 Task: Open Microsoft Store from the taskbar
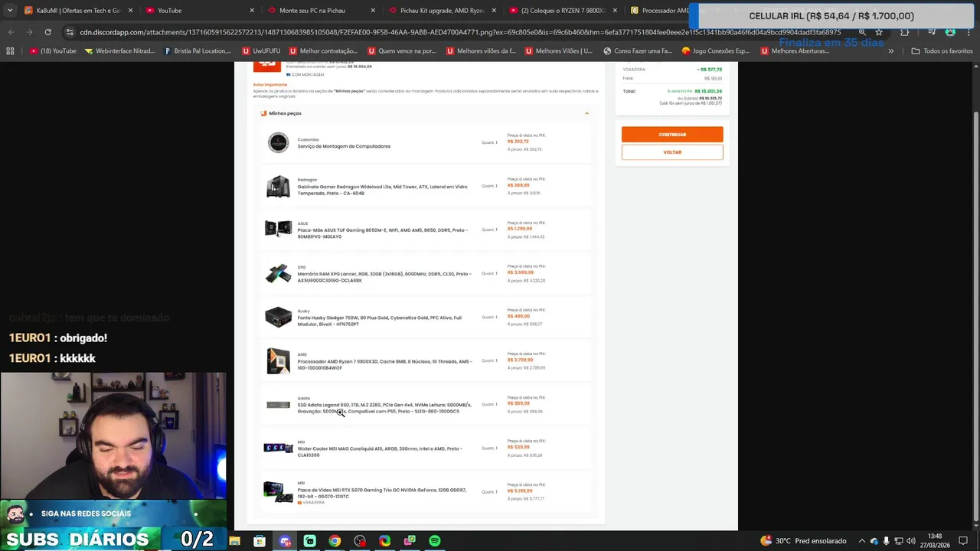click(260, 541)
